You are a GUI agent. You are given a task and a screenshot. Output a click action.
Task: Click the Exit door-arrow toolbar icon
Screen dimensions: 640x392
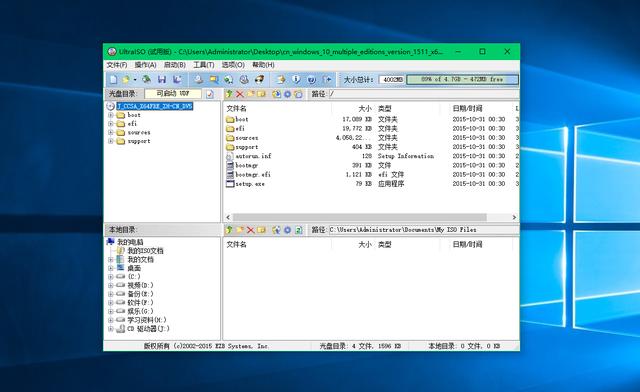pyautogui.click(x=327, y=79)
